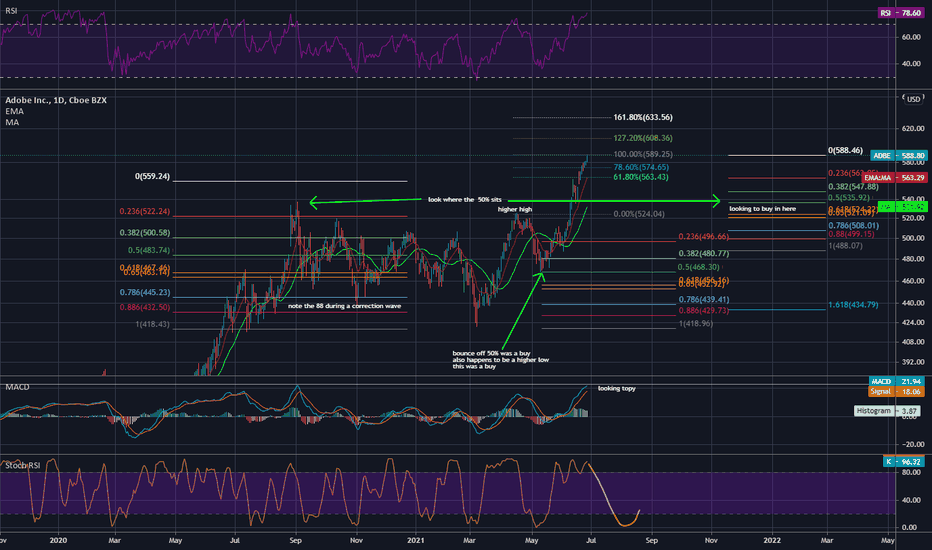Click the 392.00 price axis label
Screen dimensions: 932x550
[x=912, y=362]
